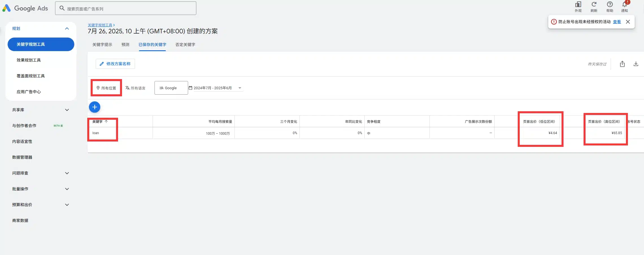Open the 外观 appearance icon
This screenshot has height=255, width=644.
pos(578,5)
